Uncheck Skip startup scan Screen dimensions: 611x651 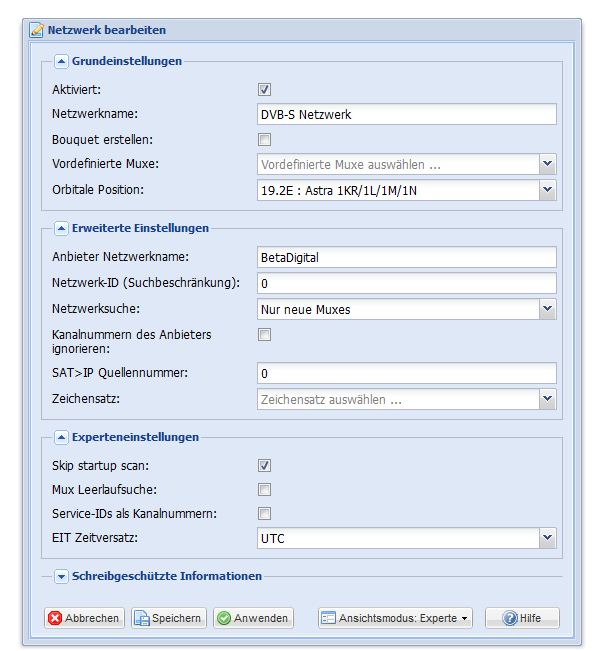click(x=264, y=465)
